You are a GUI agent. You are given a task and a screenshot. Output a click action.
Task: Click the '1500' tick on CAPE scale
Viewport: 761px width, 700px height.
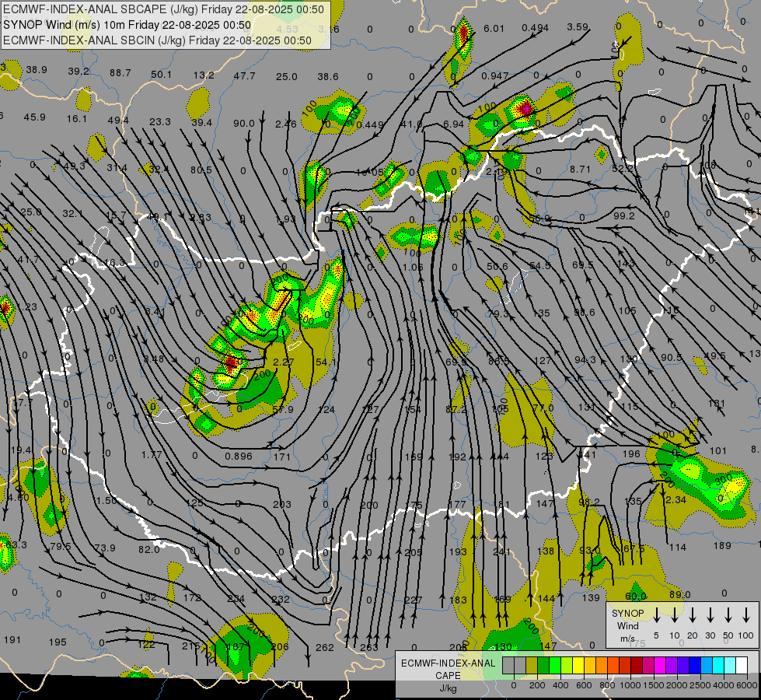(654, 685)
